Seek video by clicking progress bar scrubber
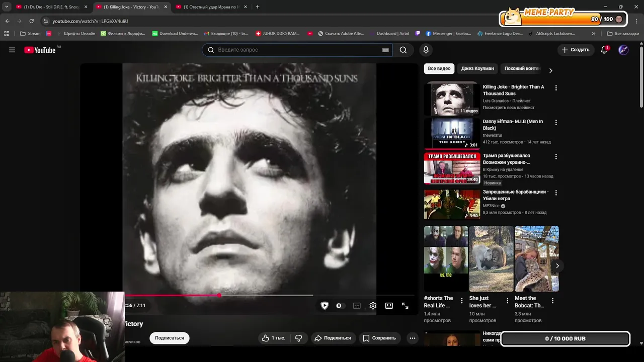644x362 pixels. [219, 295]
